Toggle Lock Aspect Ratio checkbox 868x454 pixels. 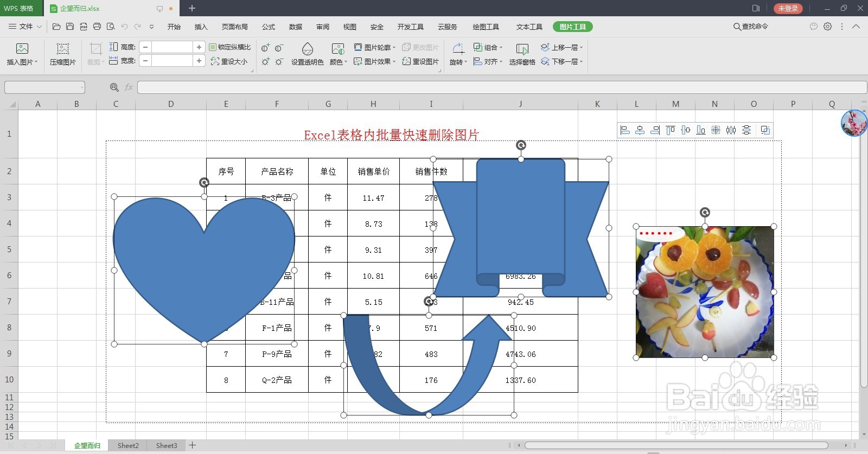213,47
